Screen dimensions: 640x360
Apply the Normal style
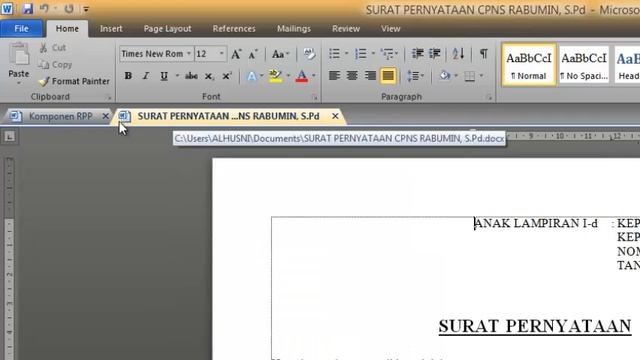529,65
